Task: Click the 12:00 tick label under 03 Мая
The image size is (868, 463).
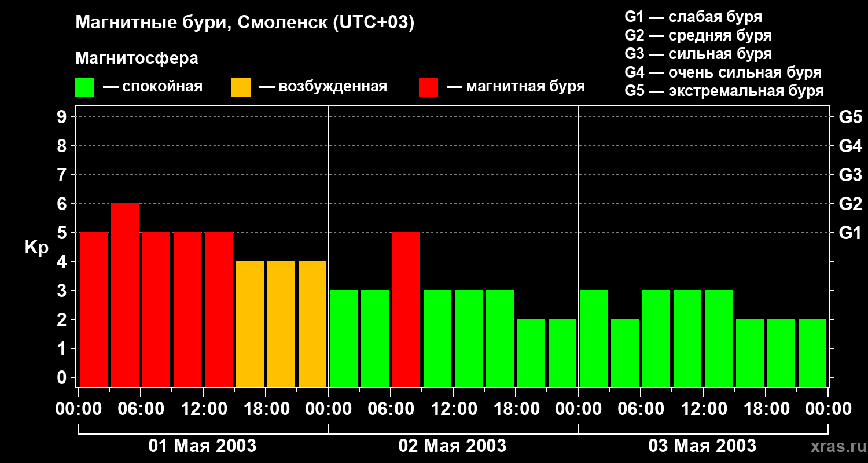Action: [x=703, y=409]
